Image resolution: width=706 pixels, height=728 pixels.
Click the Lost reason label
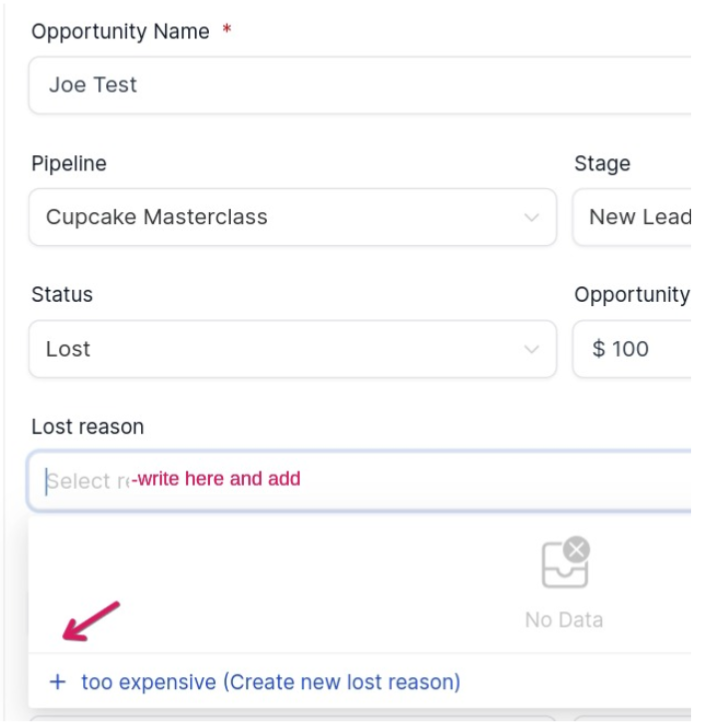click(x=88, y=427)
